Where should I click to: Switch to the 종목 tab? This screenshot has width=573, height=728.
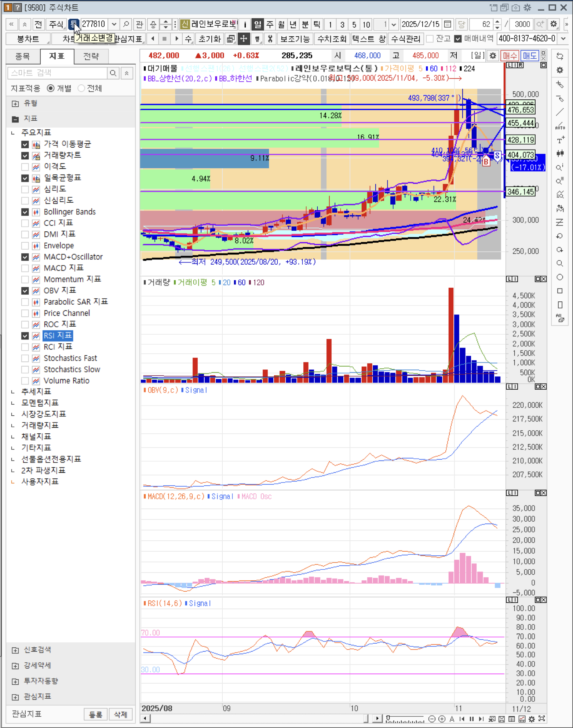tap(23, 56)
